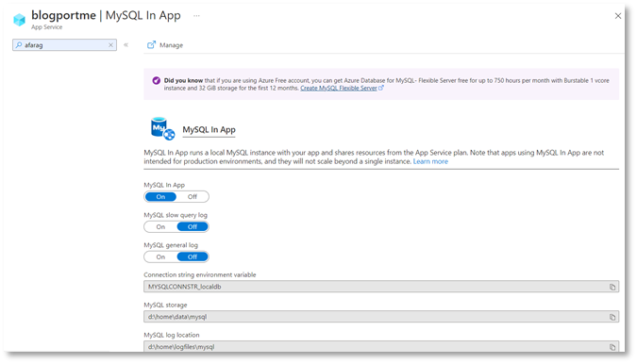Open the Learn more link
This screenshot has width=637, height=364.
[430, 161]
